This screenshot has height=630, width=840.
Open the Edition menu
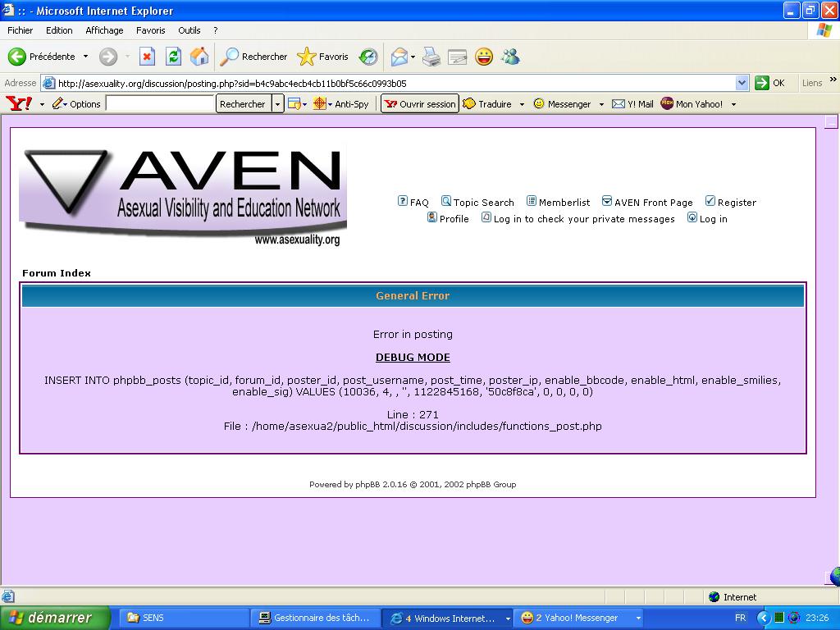click(59, 30)
